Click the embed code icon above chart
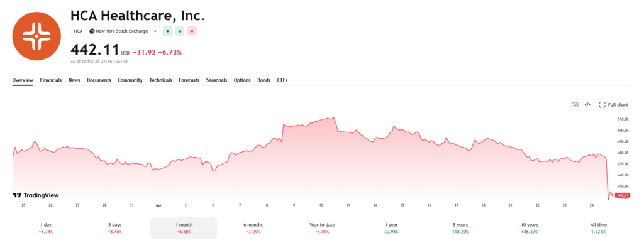 [587, 105]
